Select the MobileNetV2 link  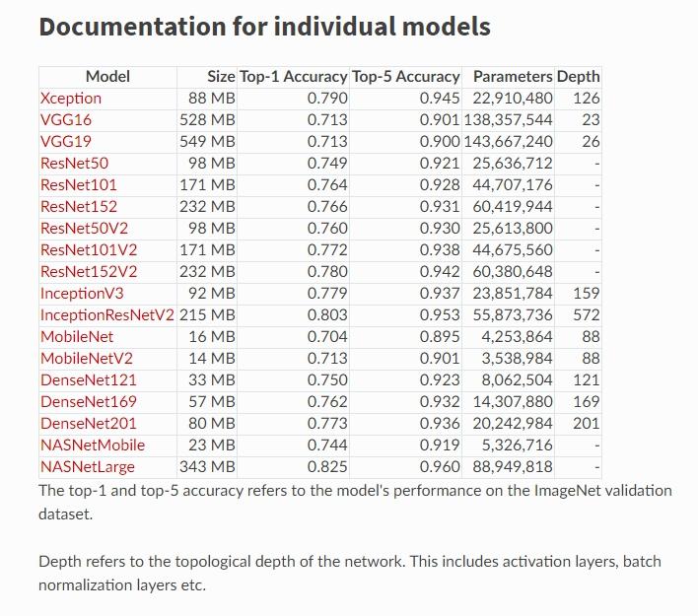coord(87,359)
